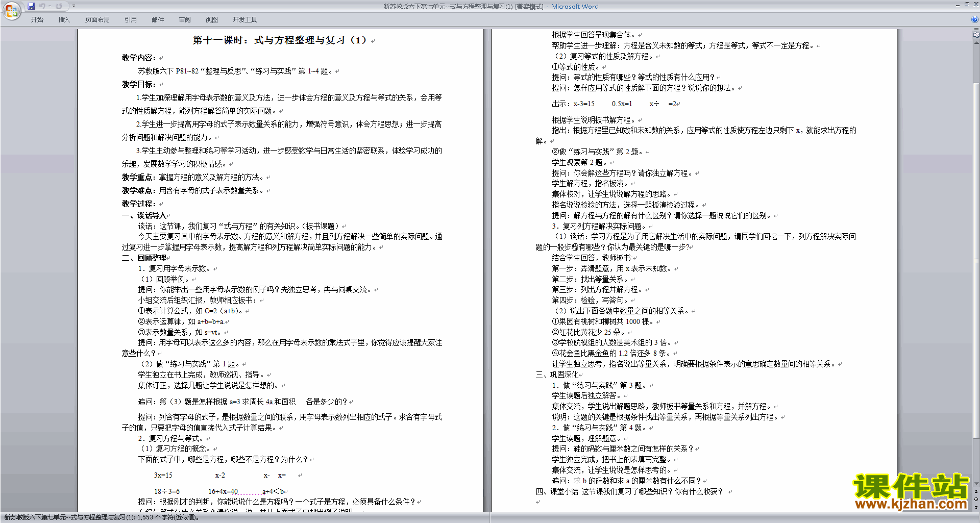Click the 教学目标 heading

(x=139, y=84)
